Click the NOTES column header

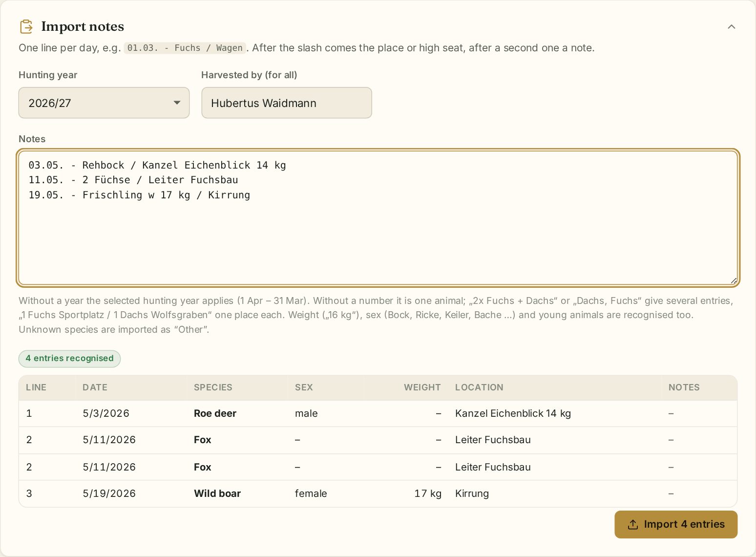coord(684,387)
